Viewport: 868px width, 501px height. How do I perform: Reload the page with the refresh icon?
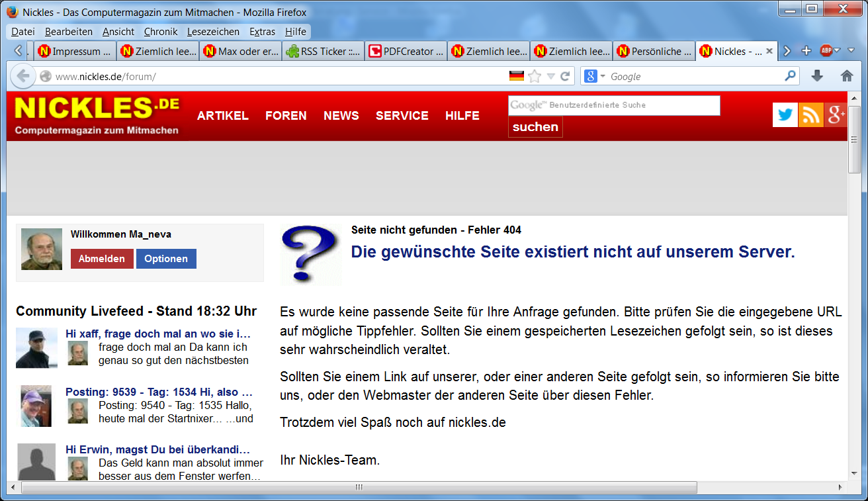pos(565,76)
